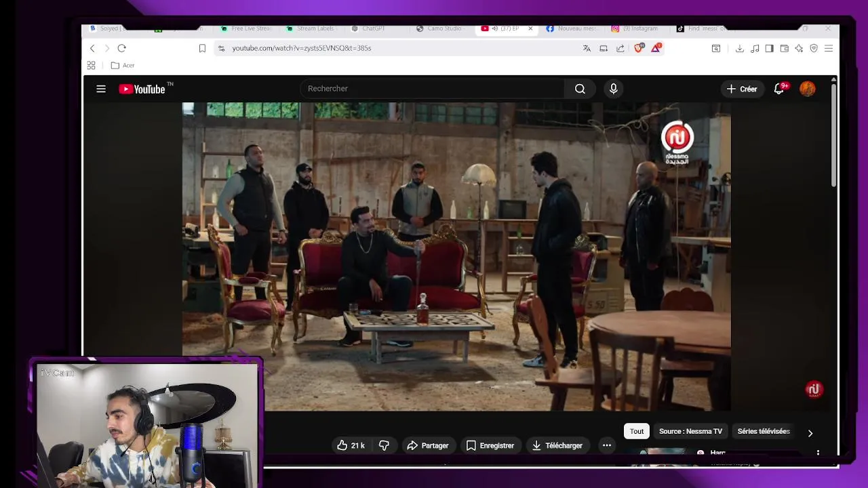Start voice search with microphone icon

pyautogui.click(x=613, y=89)
